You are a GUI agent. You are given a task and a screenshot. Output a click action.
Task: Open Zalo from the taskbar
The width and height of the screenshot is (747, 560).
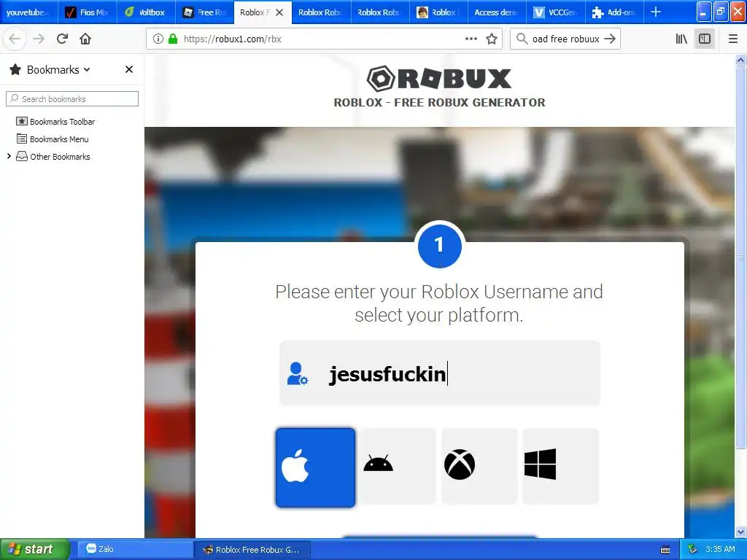point(134,549)
